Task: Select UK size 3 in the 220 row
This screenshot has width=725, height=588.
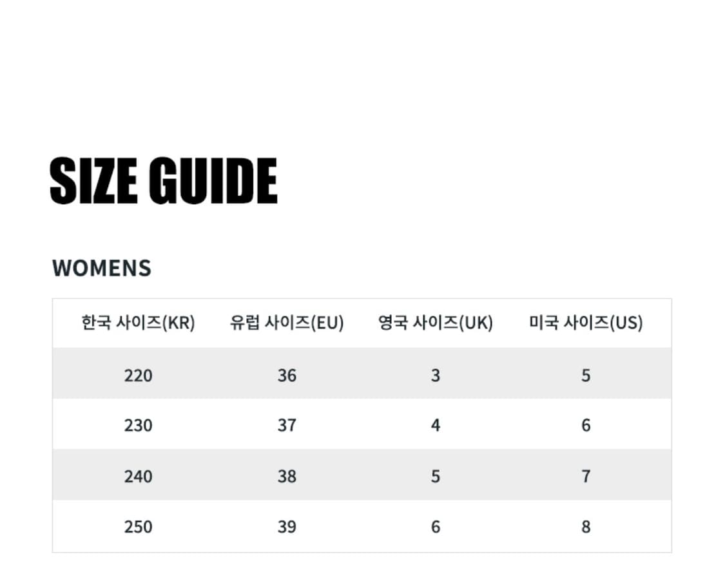Action: (x=436, y=375)
